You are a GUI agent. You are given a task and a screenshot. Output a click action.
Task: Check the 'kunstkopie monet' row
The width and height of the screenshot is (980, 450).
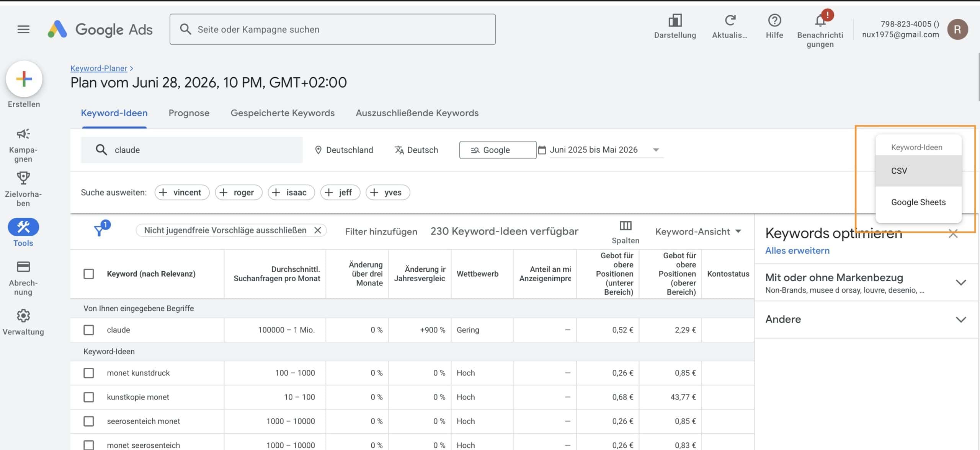click(89, 397)
